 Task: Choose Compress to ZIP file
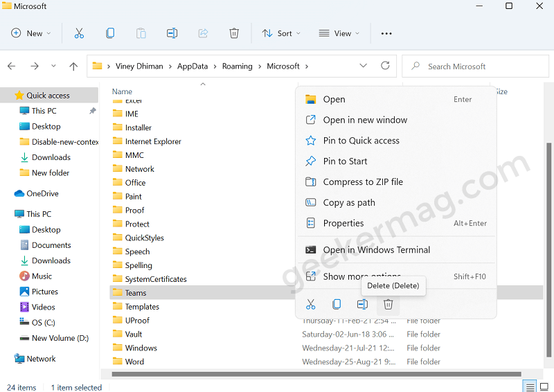(x=395, y=182)
